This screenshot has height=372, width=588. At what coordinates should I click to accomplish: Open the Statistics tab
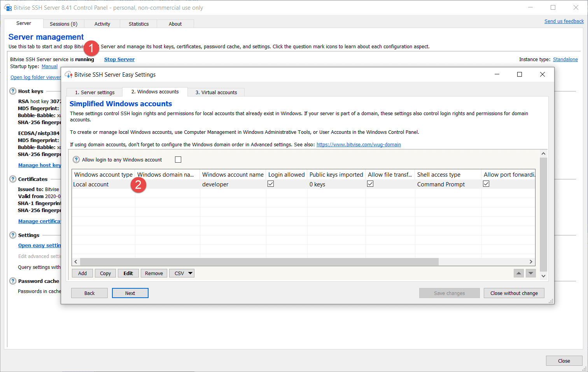[x=138, y=24]
